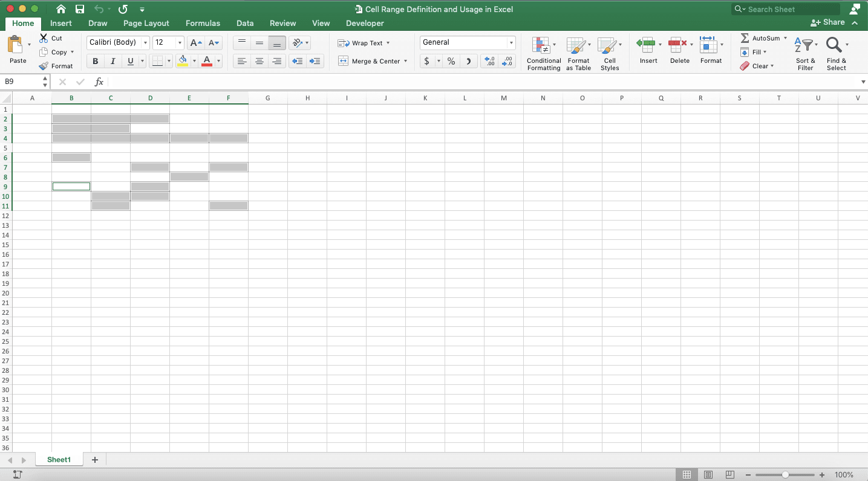
Task: Switch to the Page Layout tab
Action: 146,23
